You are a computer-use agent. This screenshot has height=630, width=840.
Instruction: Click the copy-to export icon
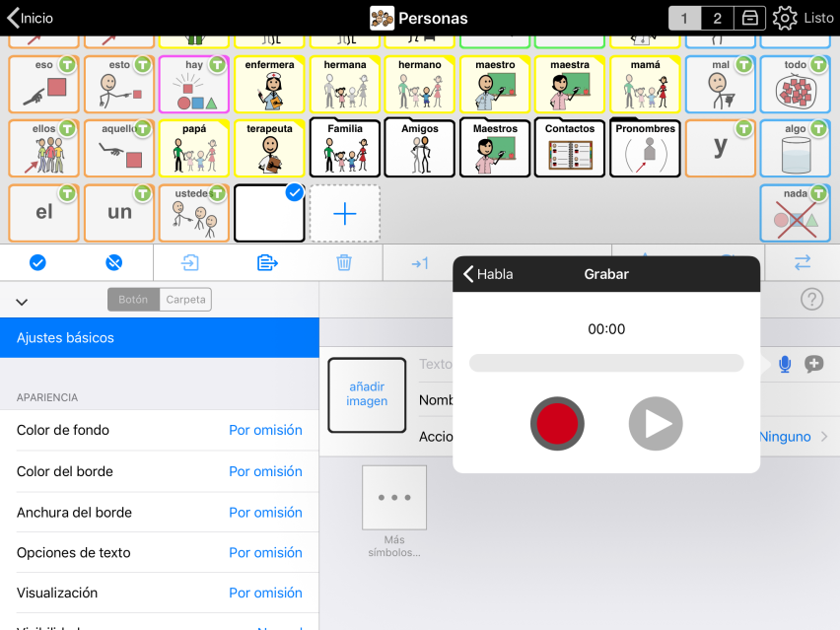(267, 262)
